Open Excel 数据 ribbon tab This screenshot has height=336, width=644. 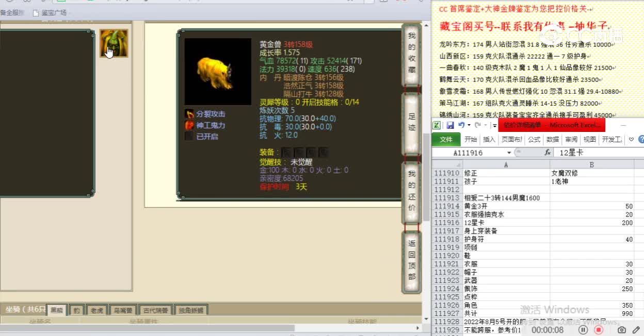click(553, 139)
